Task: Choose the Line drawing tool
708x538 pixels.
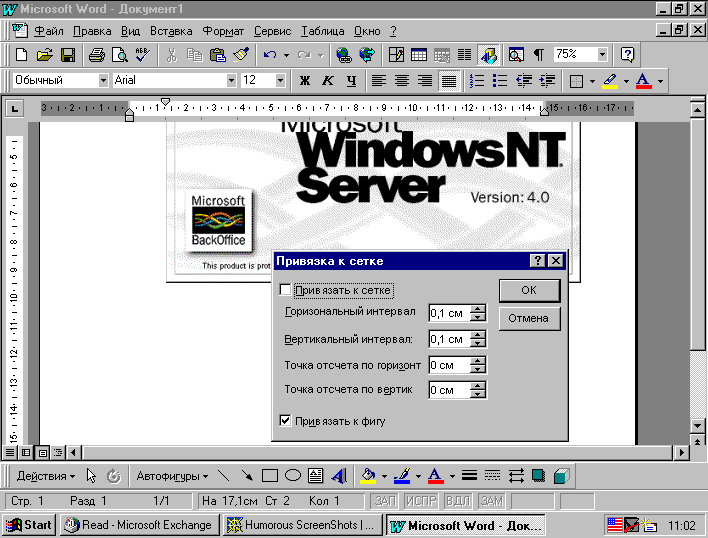Action: [x=224, y=476]
